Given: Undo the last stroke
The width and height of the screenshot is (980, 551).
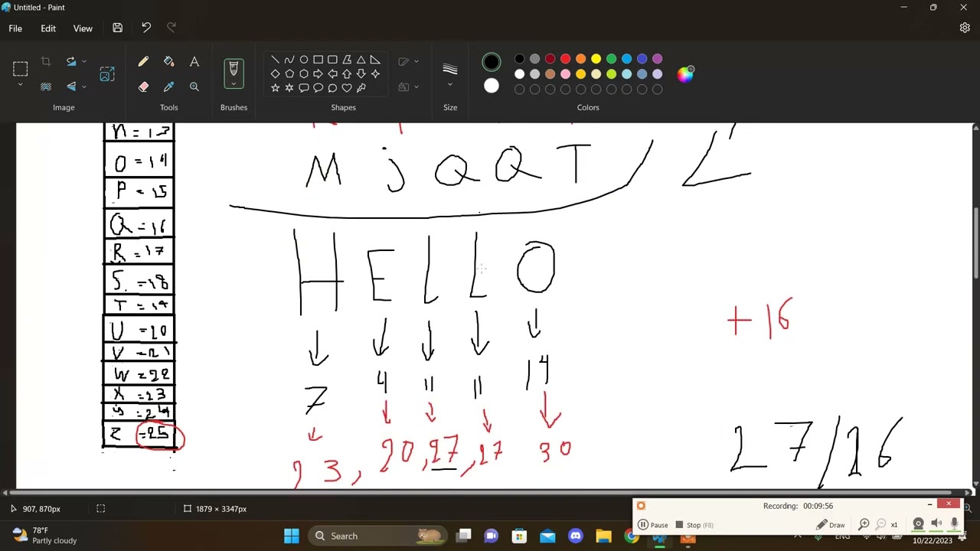Looking at the screenshot, I should pos(145,28).
